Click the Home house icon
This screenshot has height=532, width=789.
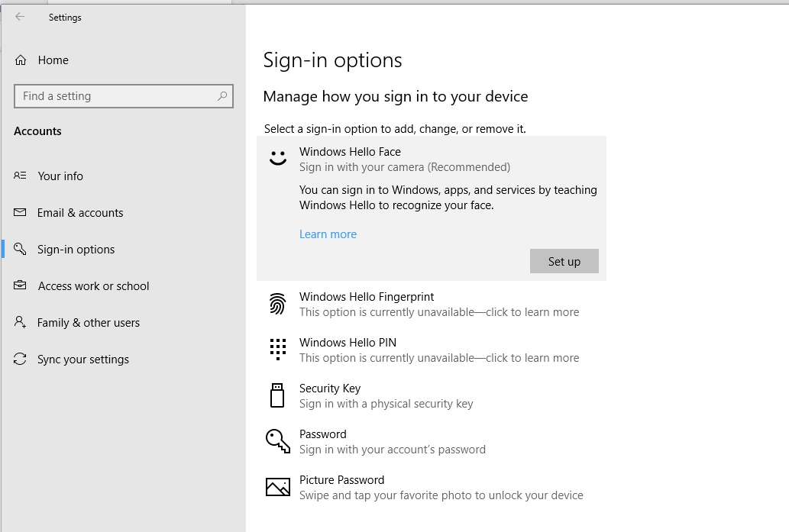[x=21, y=60]
